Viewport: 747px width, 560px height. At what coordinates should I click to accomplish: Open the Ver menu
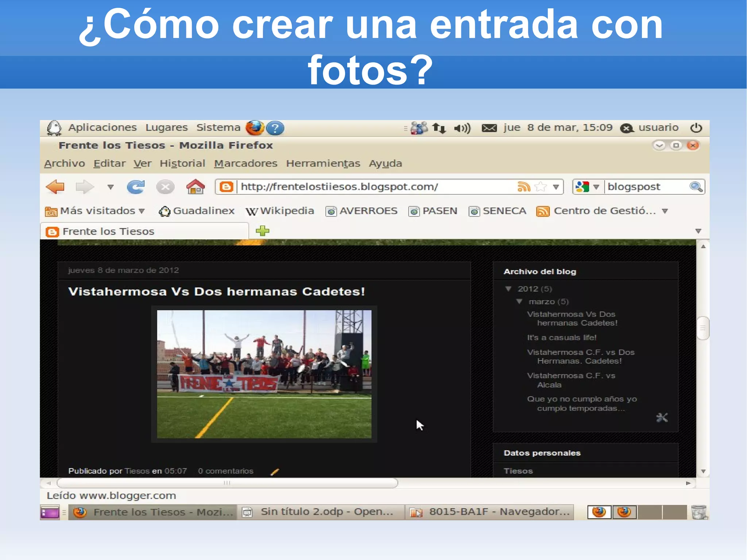click(142, 163)
